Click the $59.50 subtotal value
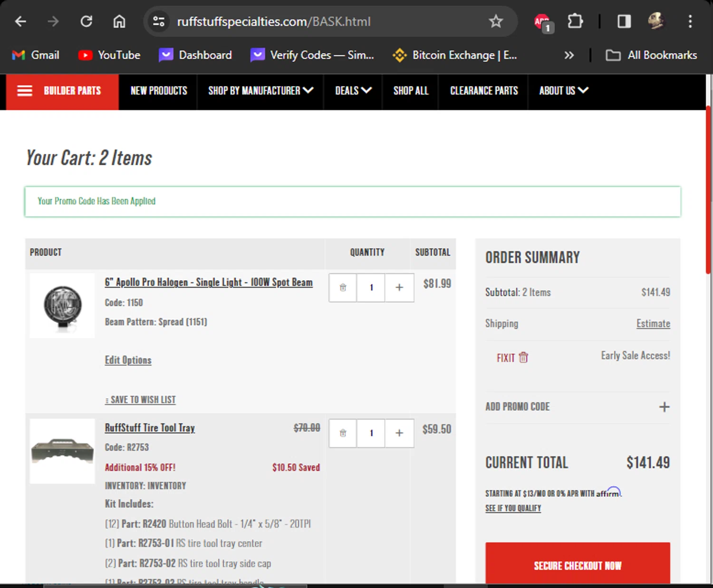Screen dimensions: 713x588 click(436, 429)
